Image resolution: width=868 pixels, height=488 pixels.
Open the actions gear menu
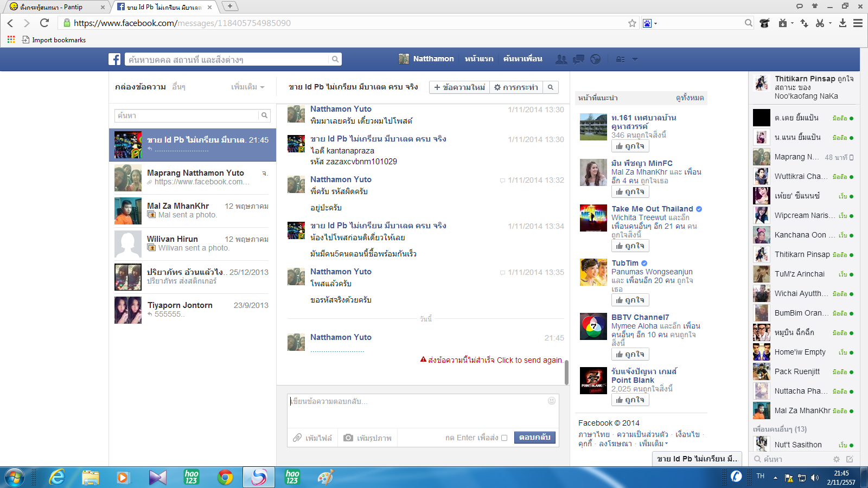516,87
